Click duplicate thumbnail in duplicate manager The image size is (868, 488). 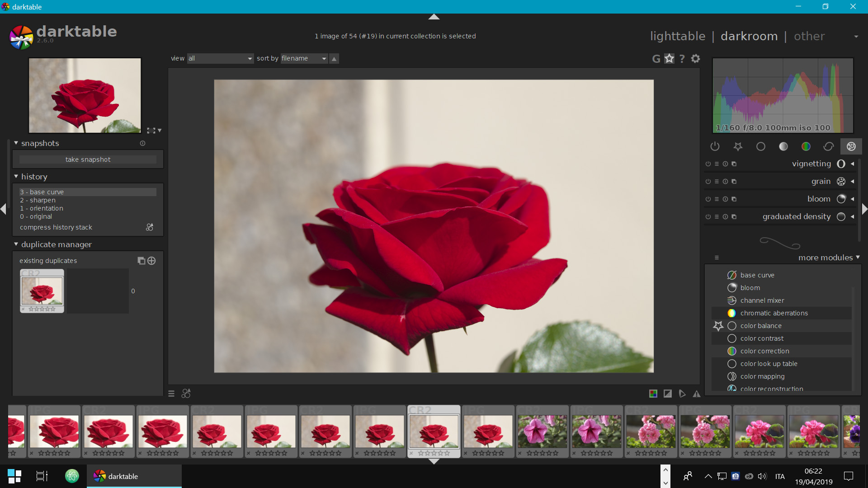tap(42, 291)
